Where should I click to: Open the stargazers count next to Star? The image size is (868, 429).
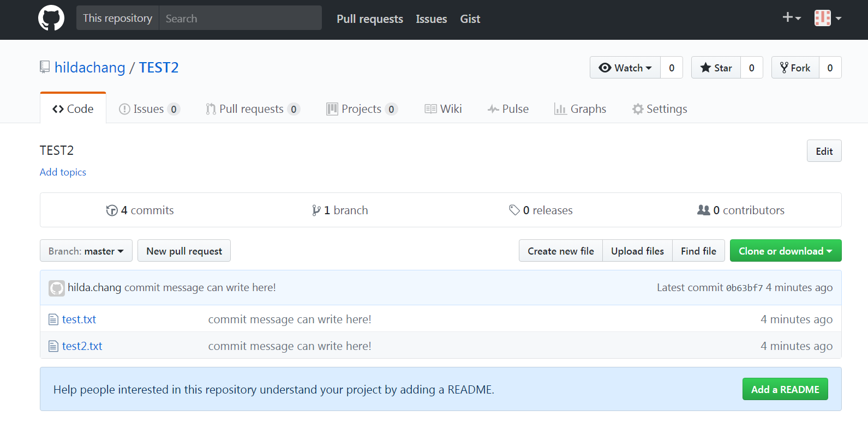pyautogui.click(x=752, y=68)
